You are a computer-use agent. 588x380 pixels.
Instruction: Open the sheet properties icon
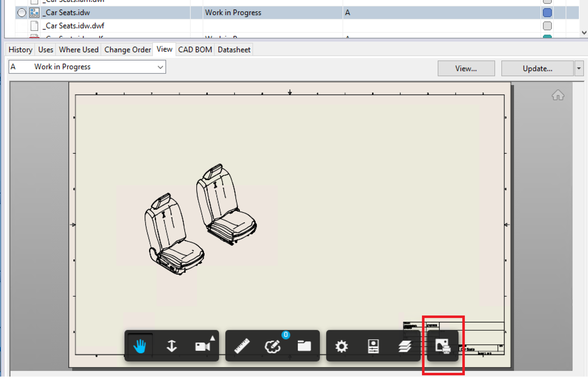click(373, 346)
